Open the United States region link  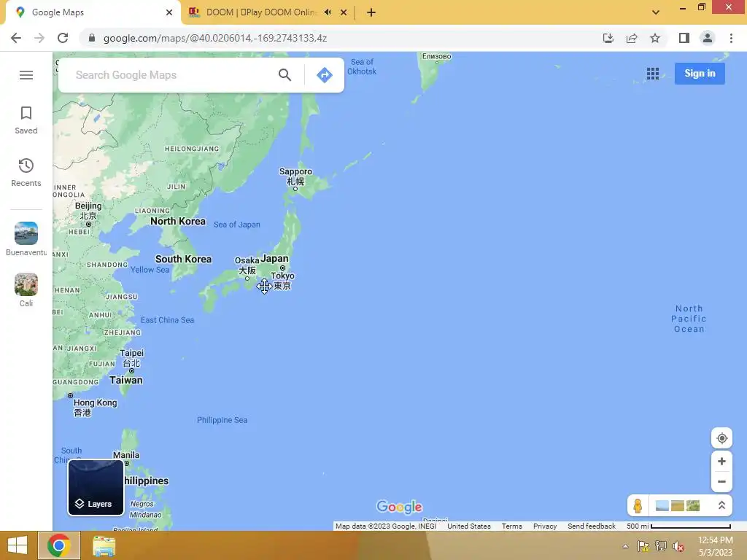click(x=469, y=526)
